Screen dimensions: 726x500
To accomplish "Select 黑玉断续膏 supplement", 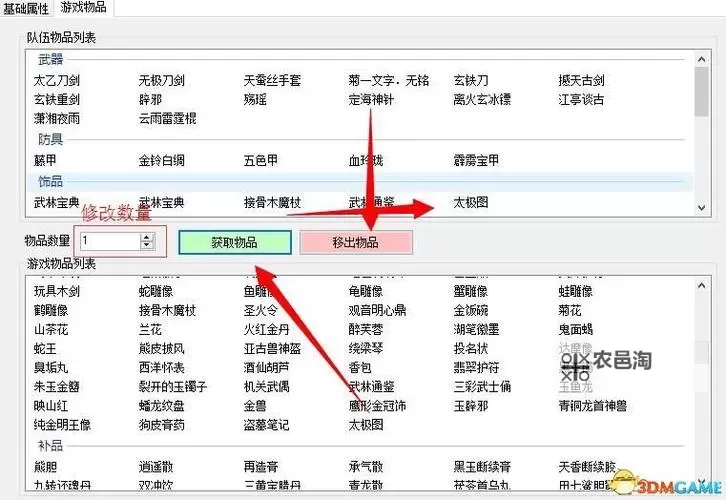I will 482,467.
